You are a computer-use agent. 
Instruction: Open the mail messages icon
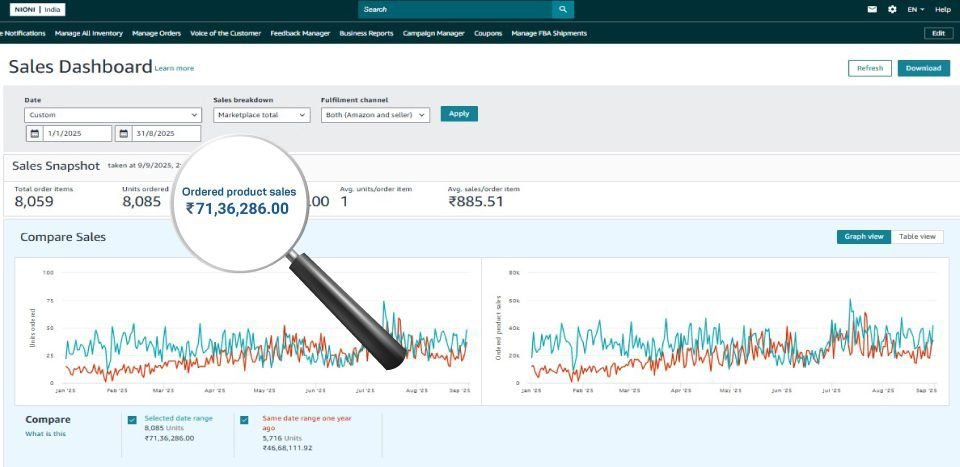pyautogui.click(x=872, y=9)
